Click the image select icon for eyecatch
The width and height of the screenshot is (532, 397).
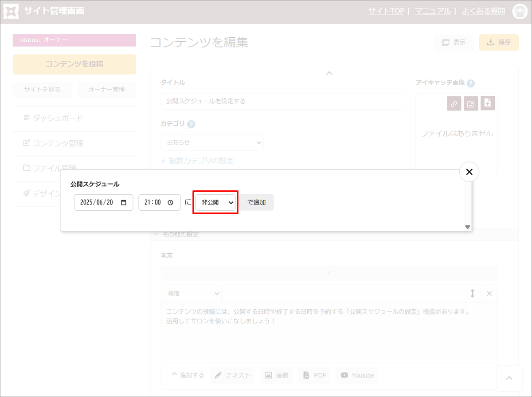[470, 104]
